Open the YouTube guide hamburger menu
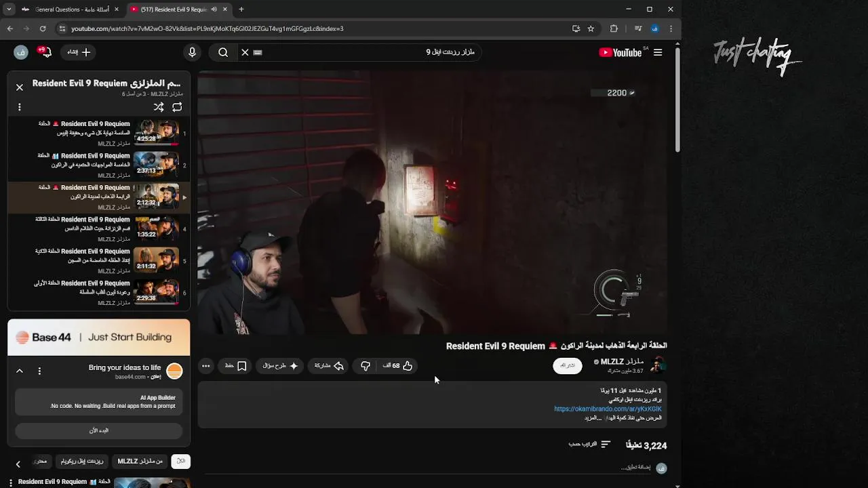Image resolution: width=868 pixels, height=488 pixels. (x=658, y=52)
